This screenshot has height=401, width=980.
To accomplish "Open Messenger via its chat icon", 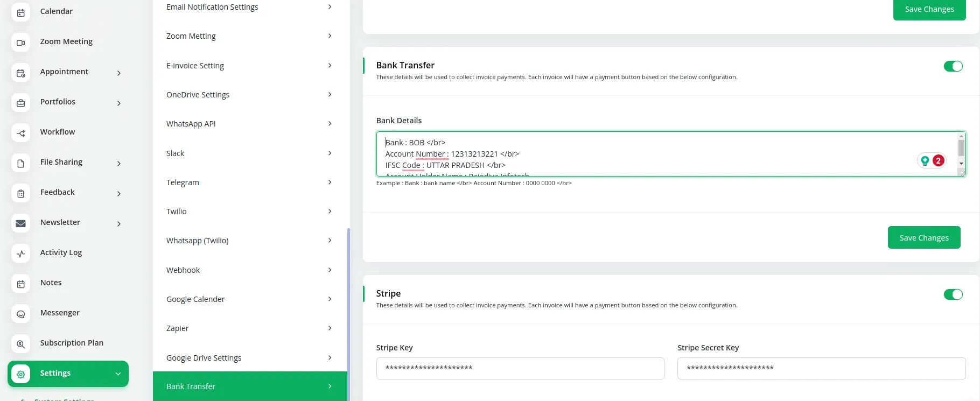I will pos(20,314).
